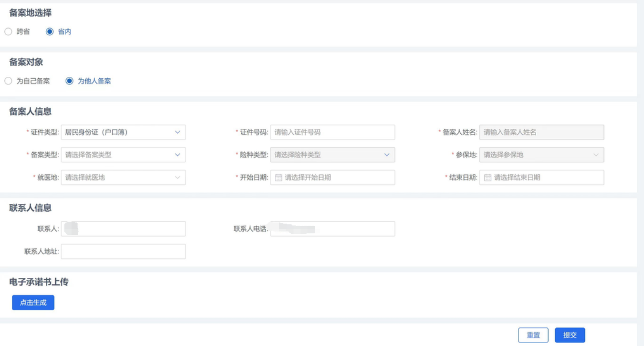
Task: Click calendar icon in 结束日期 field
Action: [488, 178]
